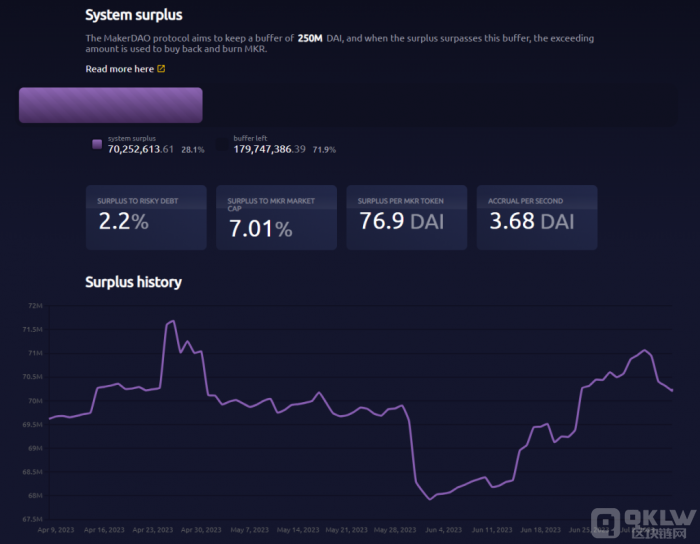Click the 72M y-axis label
The height and width of the screenshot is (544, 700).
[35, 306]
